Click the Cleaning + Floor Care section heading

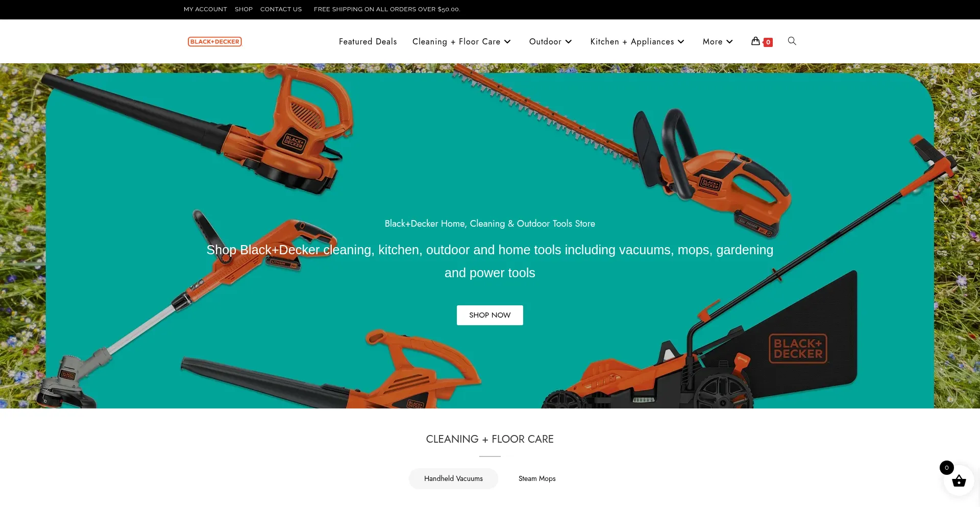tap(489, 439)
